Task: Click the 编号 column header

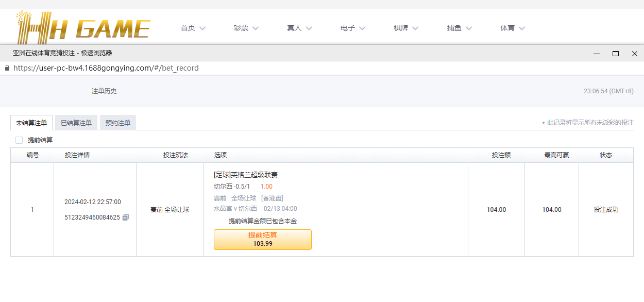Action: 32,155
